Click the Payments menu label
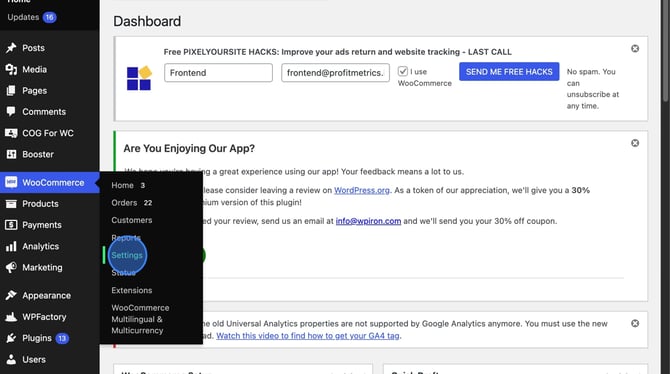This screenshot has width=670, height=374. click(x=42, y=225)
